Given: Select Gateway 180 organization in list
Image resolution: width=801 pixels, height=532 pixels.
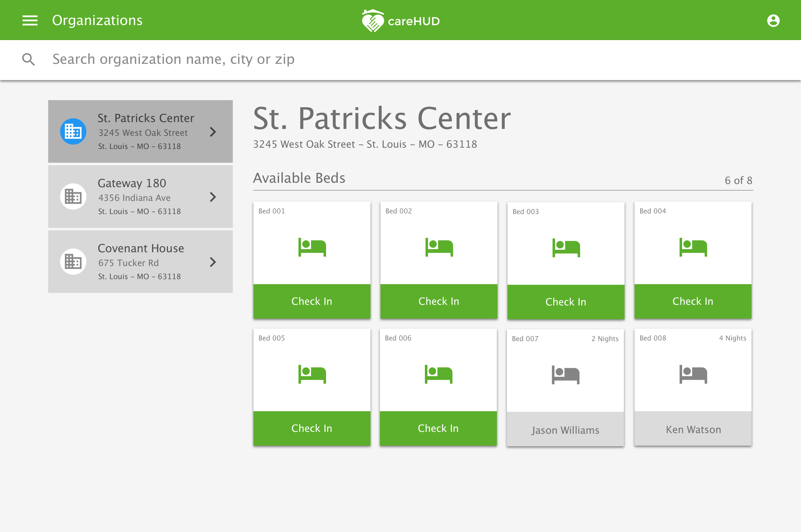Looking at the screenshot, I should point(140,197).
